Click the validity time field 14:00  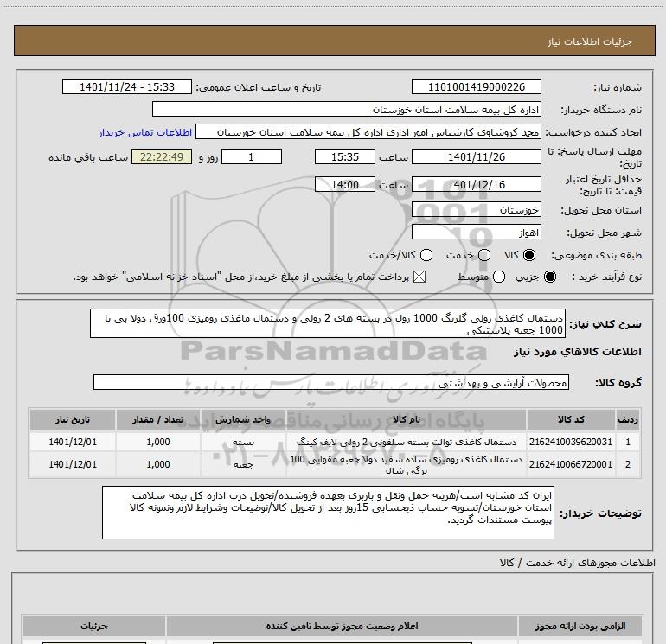[345, 185]
